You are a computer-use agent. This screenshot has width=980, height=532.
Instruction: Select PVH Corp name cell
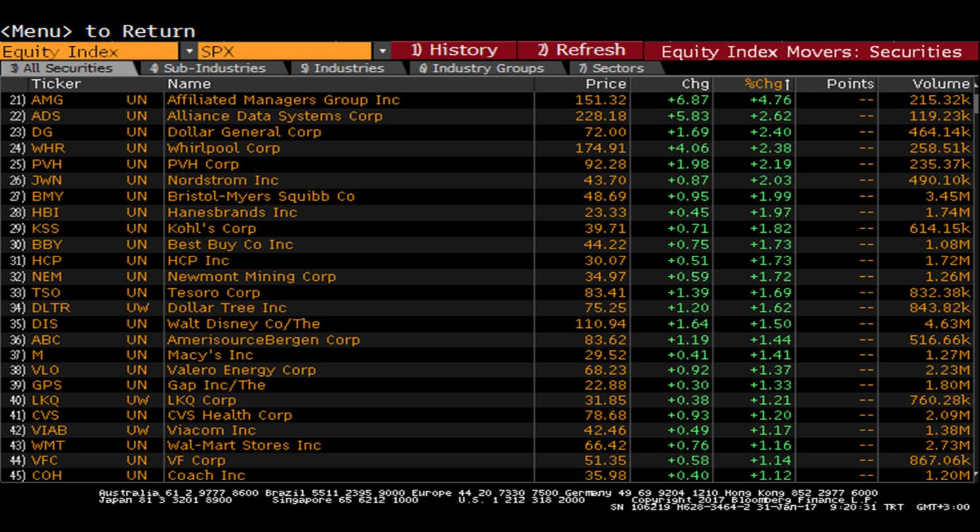coord(203,164)
